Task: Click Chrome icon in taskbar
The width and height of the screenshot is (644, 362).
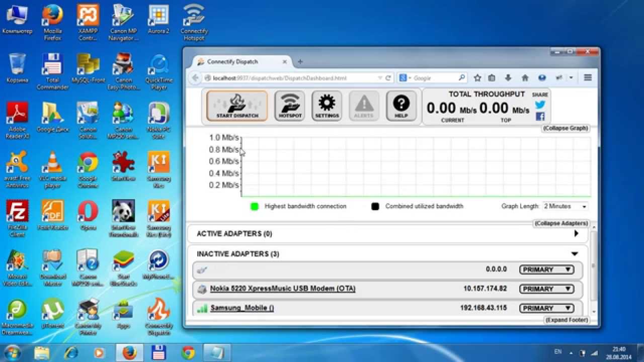Action: 189,352
